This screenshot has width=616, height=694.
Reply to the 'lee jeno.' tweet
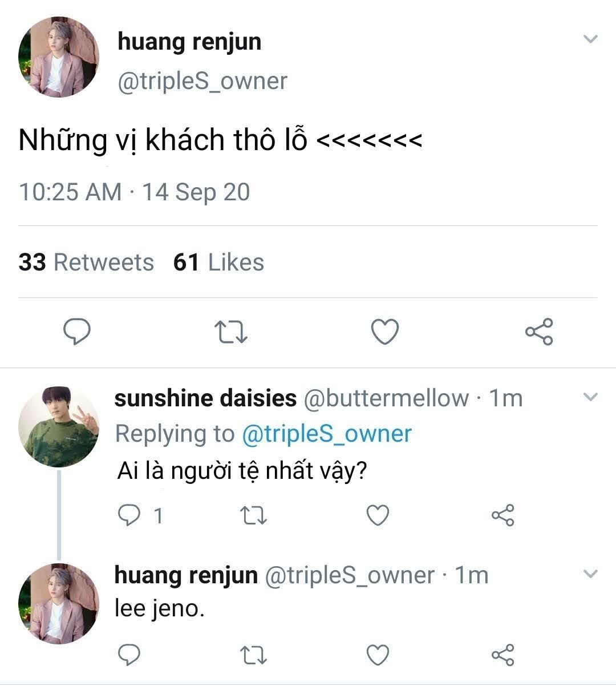pyautogui.click(x=129, y=654)
